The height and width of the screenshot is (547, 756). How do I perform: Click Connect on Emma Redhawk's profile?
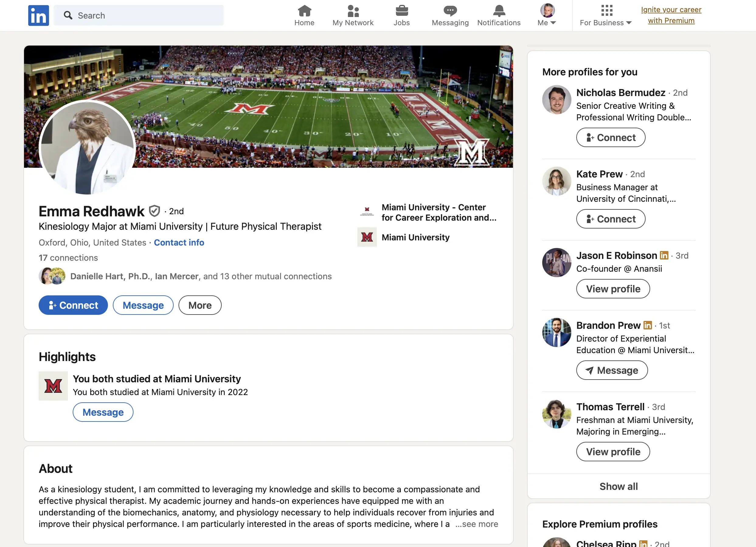click(x=73, y=305)
